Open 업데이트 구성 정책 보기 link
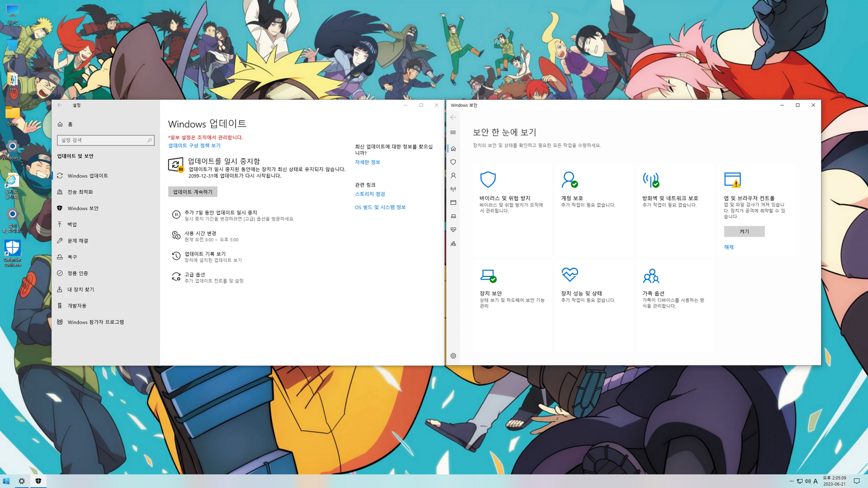 coord(194,145)
